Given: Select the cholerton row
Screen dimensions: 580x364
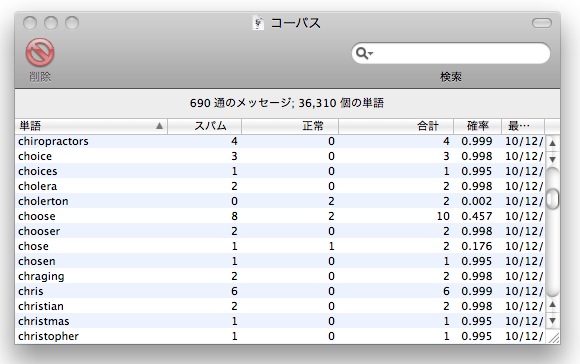Looking at the screenshot, I should pos(280,201).
